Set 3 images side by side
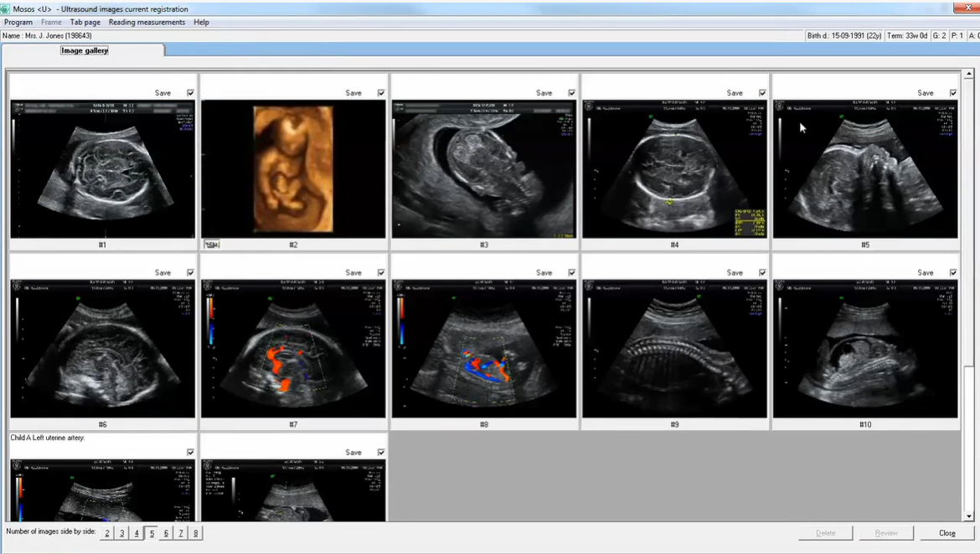Screen dimensions: 980x554 pos(122,533)
